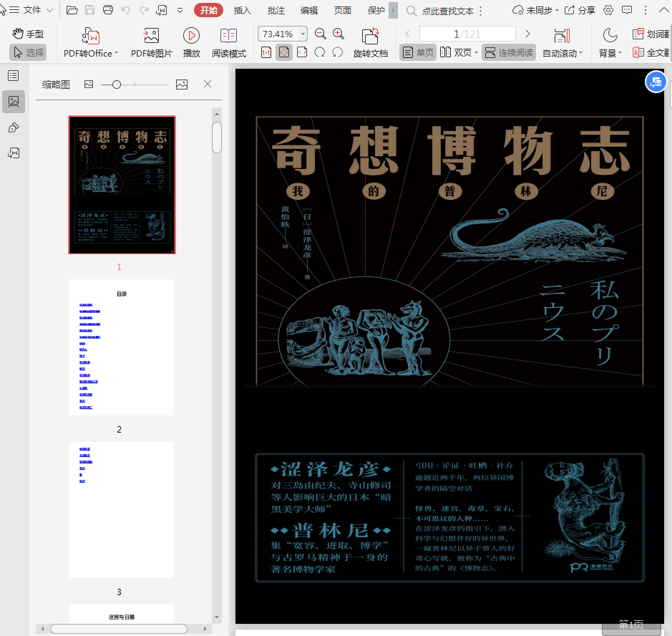Open the 插入 ribbon tab
The width and height of the screenshot is (672, 636).
(x=243, y=10)
